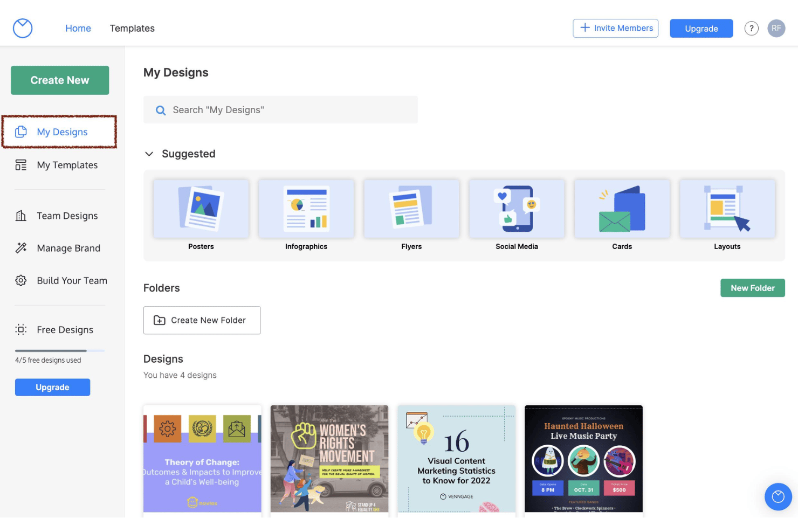The image size is (798, 532).
Task: Open the Theory of Change design thumbnail
Action: pyautogui.click(x=202, y=459)
